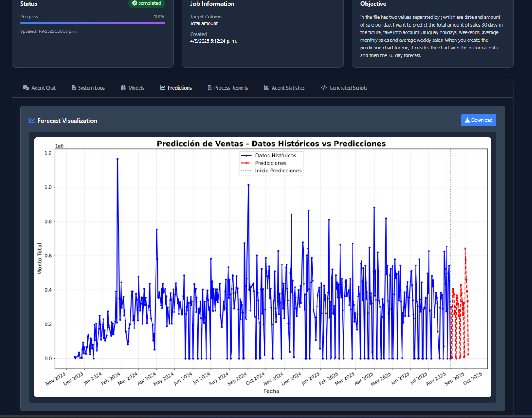This screenshot has height=418, width=532.
Task: Click the Models brain icon
Action: pyautogui.click(x=123, y=88)
